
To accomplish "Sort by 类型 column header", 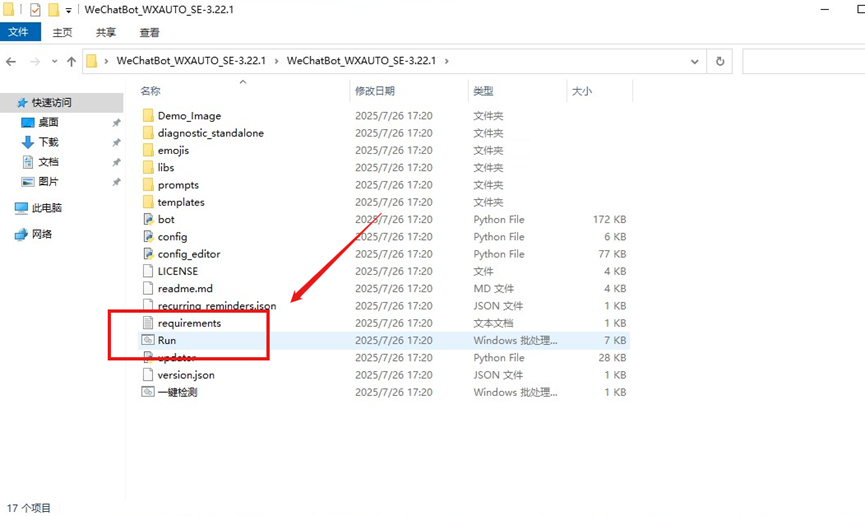I will point(483,91).
